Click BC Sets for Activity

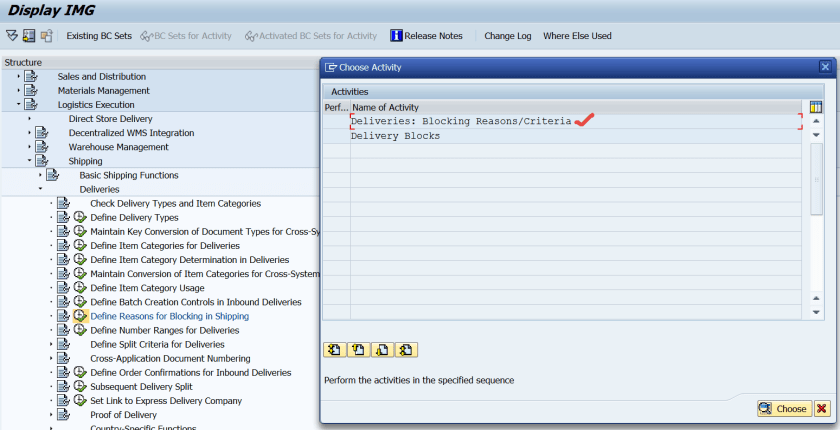pyautogui.click(x=186, y=36)
